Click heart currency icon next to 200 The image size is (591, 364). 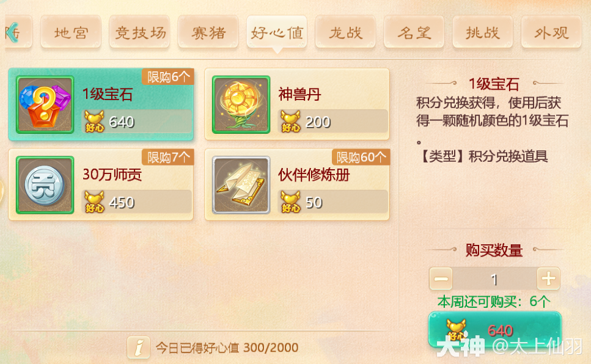point(290,122)
